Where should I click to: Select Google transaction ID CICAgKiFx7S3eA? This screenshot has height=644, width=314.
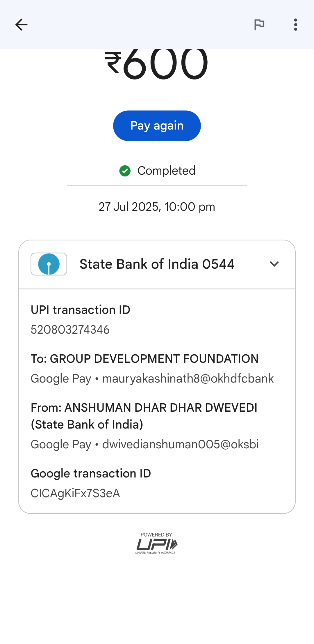[76, 493]
